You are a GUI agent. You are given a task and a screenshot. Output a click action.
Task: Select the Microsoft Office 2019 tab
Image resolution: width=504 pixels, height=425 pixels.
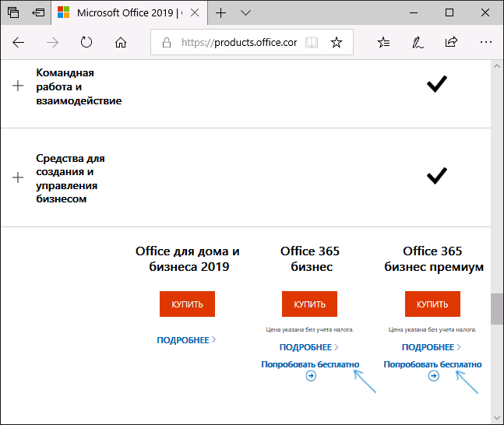point(129,12)
